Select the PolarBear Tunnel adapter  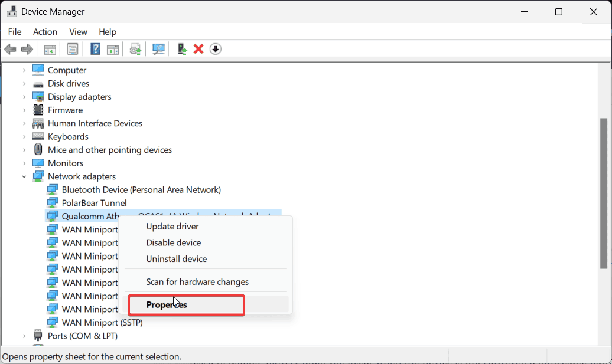(x=94, y=203)
